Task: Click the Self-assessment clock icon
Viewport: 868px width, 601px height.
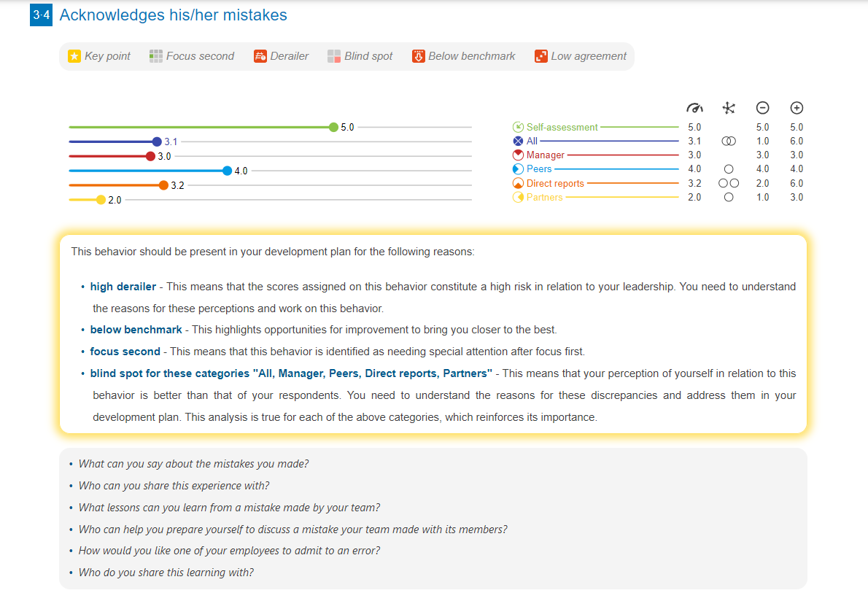Action: click(x=518, y=126)
